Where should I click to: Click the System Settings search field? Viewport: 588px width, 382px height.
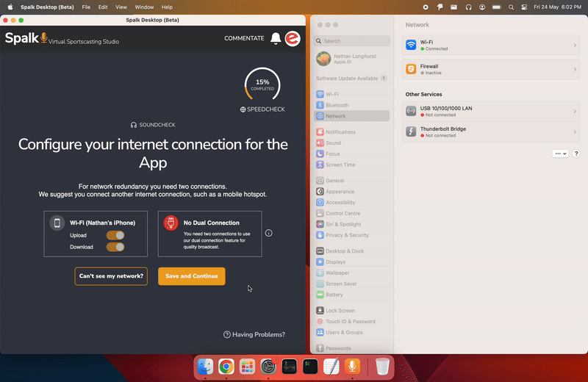click(x=352, y=41)
